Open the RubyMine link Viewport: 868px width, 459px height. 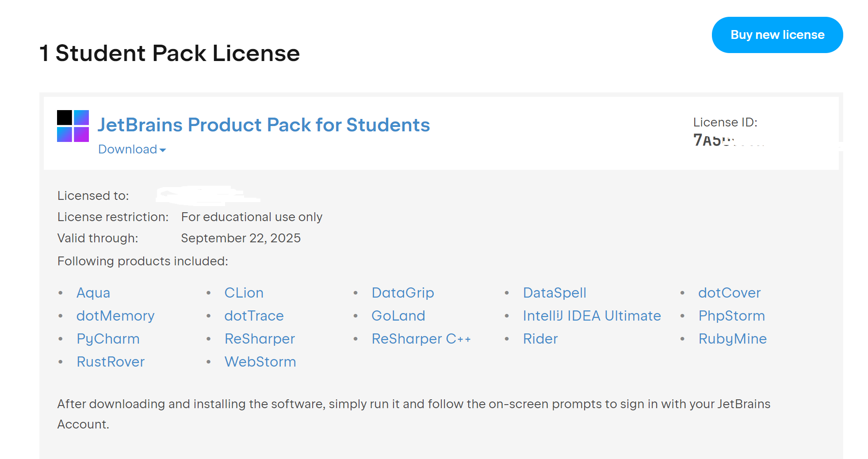pyautogui.click(x=732, y=339)
